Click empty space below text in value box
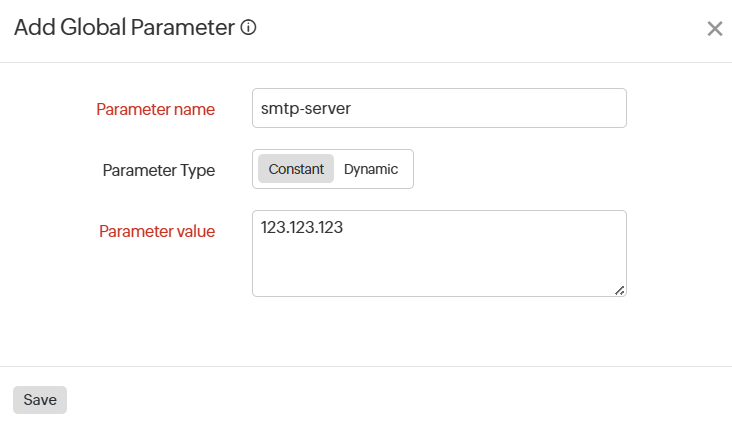Viewport: 732px width, 422px height. (x=400, y=272)
